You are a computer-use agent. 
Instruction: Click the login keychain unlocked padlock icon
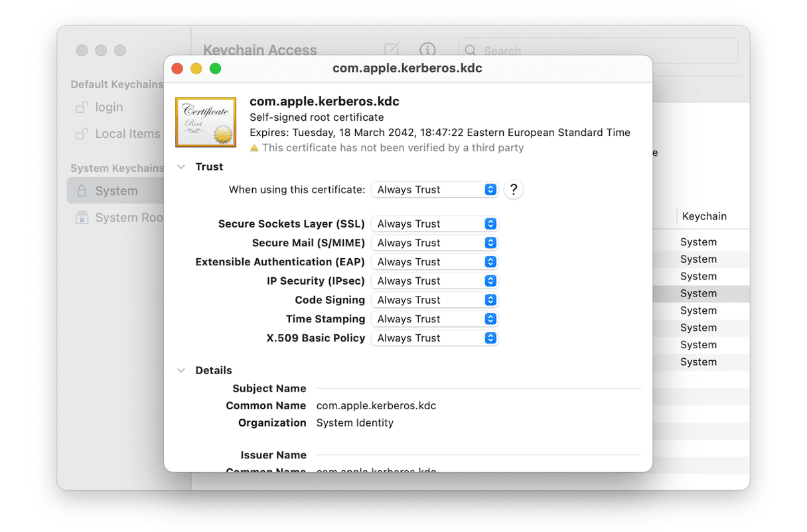click(x=82, y=107)
